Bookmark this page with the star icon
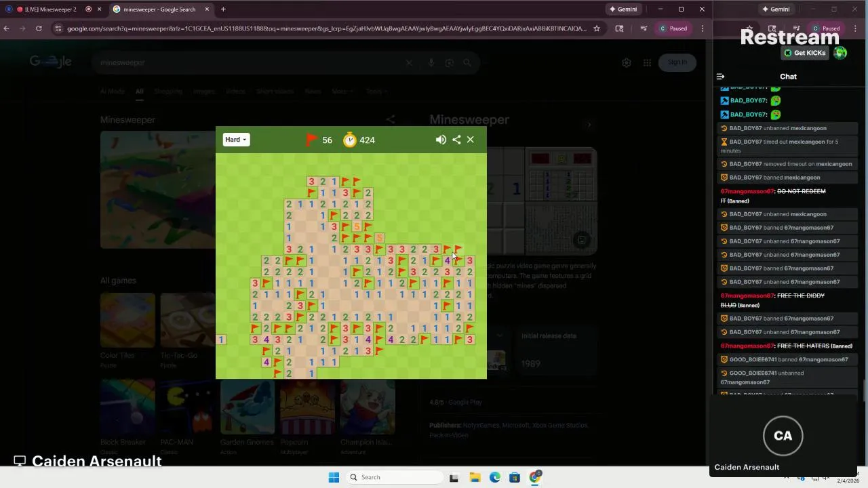This screenshot has width=868, height=488. tap(597, 28)
